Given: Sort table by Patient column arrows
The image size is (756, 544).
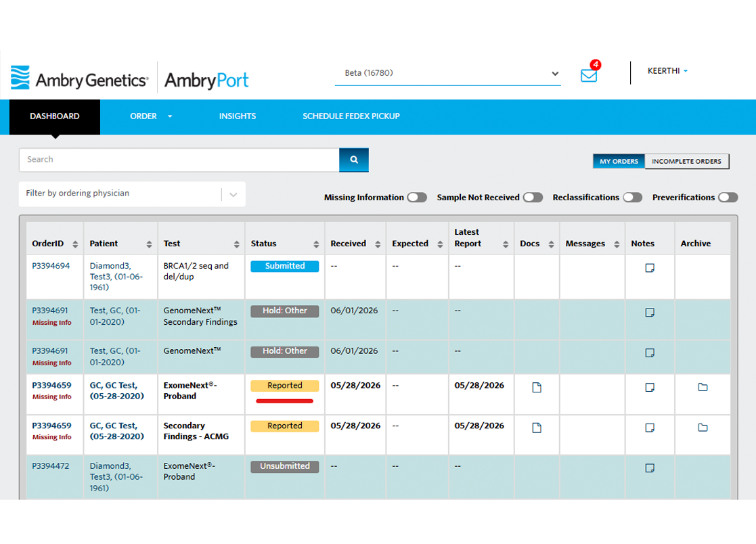Looking at the screenshot, I should coord(149,244).
